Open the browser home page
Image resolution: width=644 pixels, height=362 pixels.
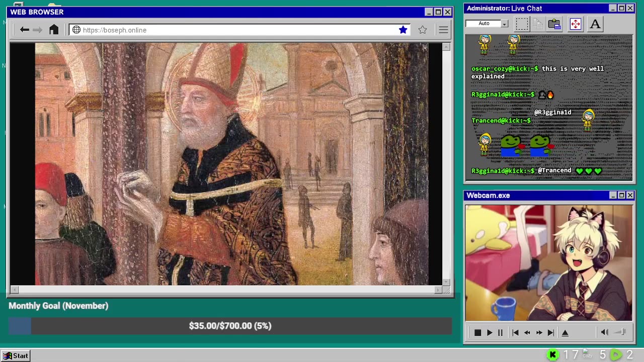click(x=54, y=30)
